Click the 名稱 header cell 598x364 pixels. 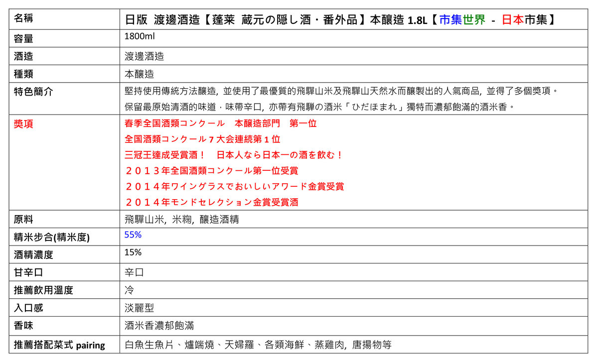coord(64,20)
